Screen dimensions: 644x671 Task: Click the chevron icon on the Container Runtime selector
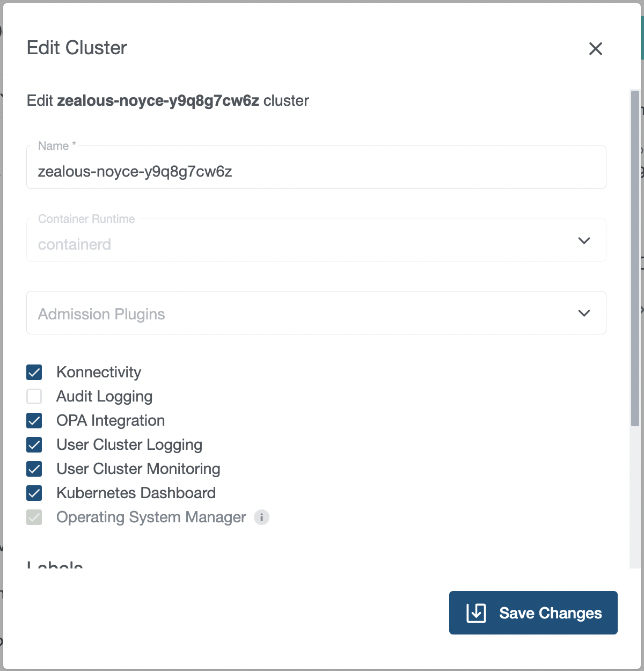pos(584,240)
